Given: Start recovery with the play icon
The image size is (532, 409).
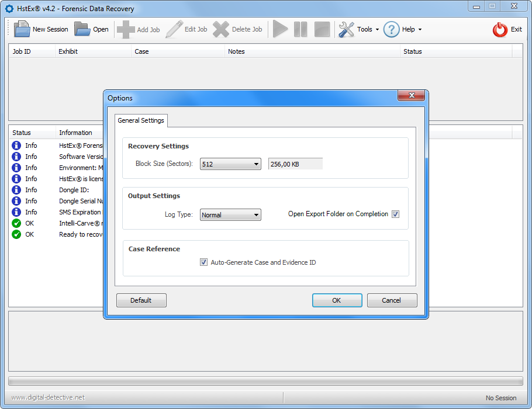Looking at the screenshot, I should tap(280, 29).
